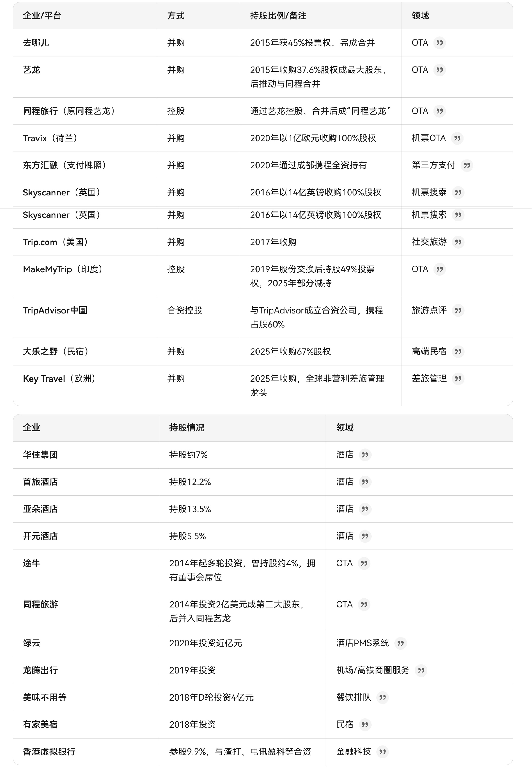Open citation icon beside 酒店PMS系统
532x775 pixels.
coord(400,643)
